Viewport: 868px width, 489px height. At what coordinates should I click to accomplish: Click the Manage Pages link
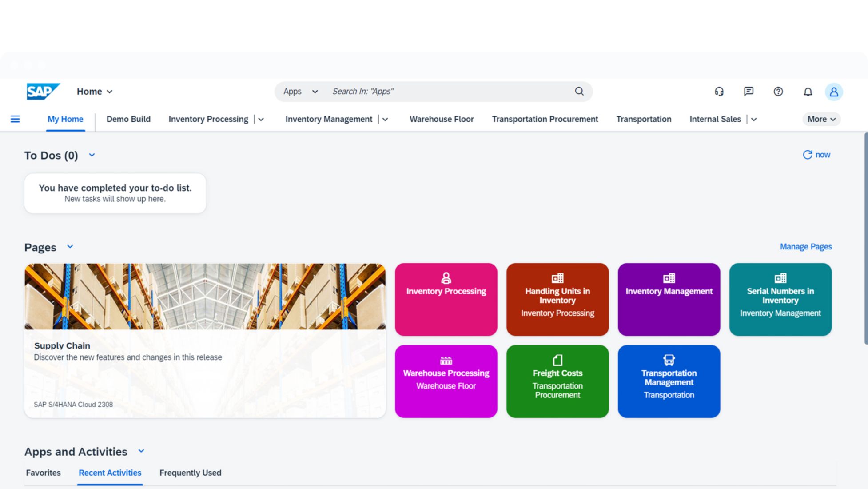[x=805, y=247]
